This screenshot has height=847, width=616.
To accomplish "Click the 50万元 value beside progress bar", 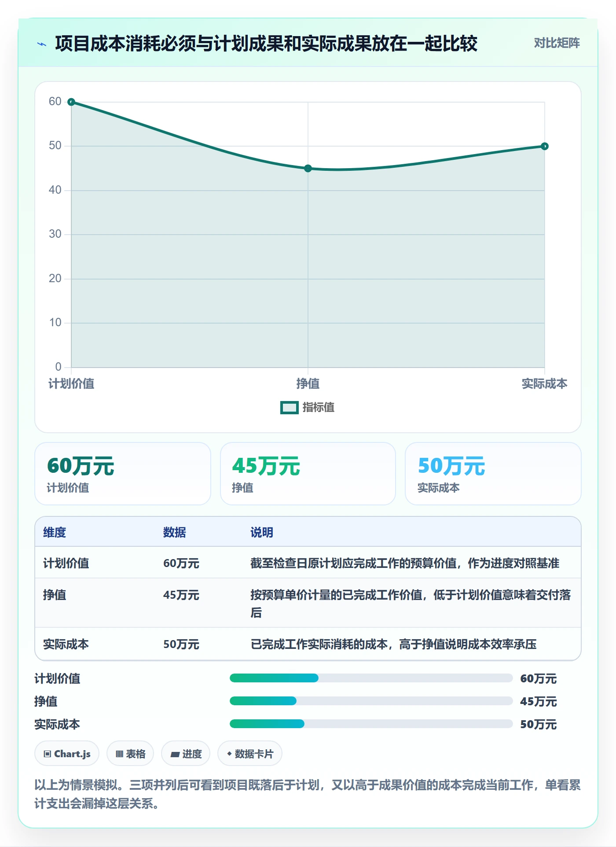I will tap(539, 725).
